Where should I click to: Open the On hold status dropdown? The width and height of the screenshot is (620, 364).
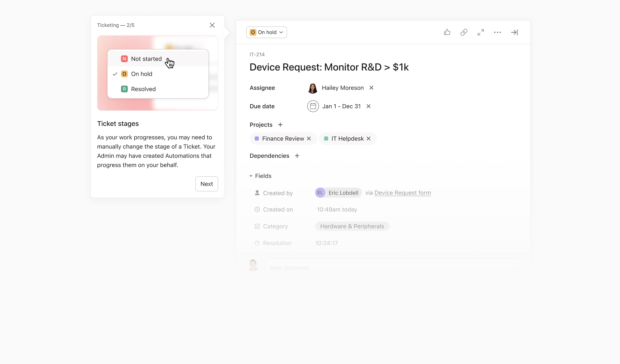[266, 32]
